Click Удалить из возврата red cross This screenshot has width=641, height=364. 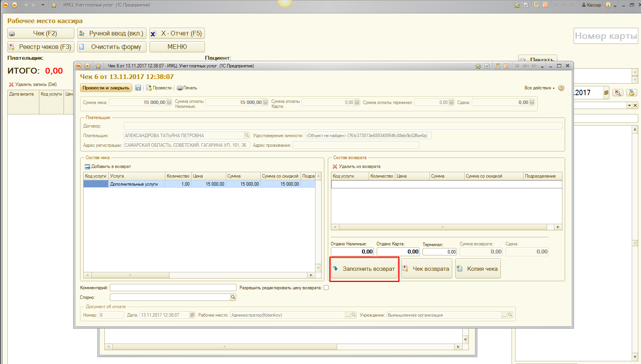click(335, 167)
